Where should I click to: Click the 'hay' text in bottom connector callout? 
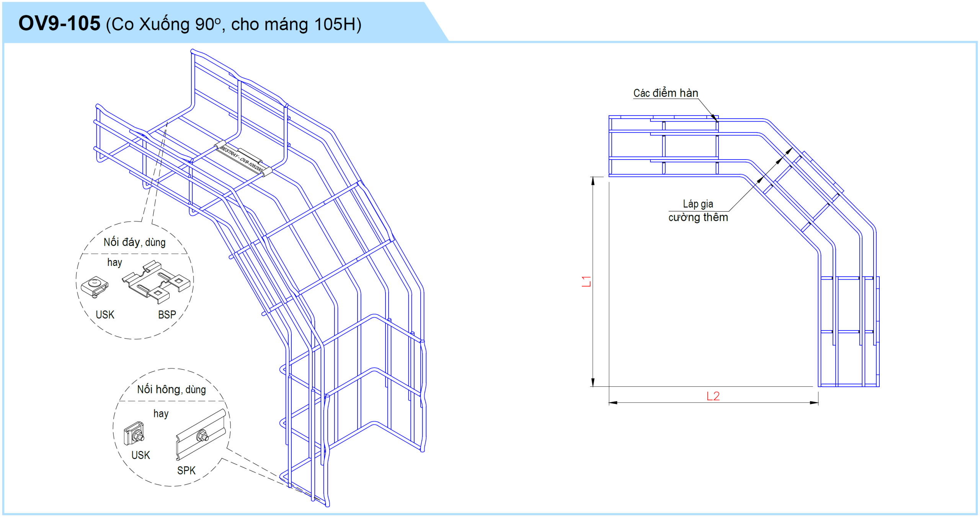(x=114, y=262)
